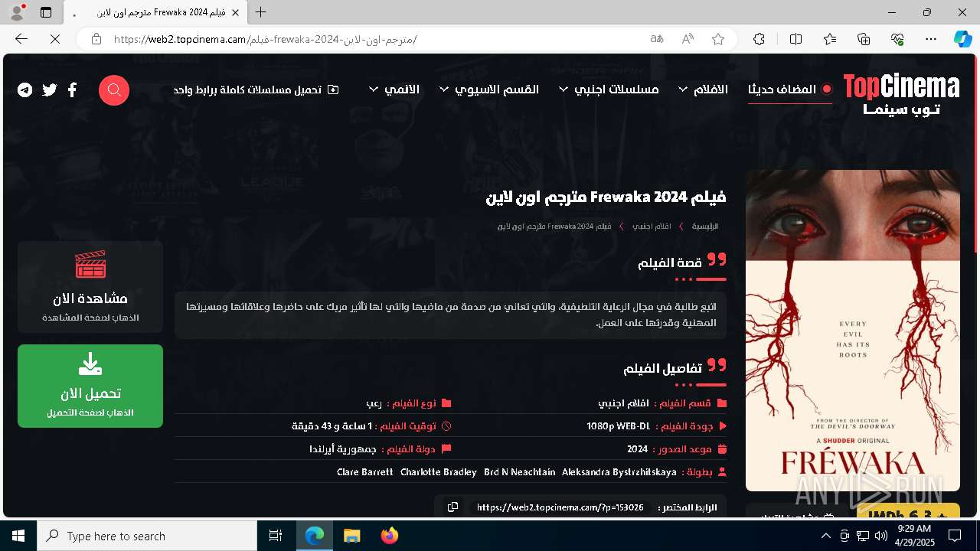Stop page loading with X button
The width and height of the screenshot is (980, 551).
coord(55,39)
